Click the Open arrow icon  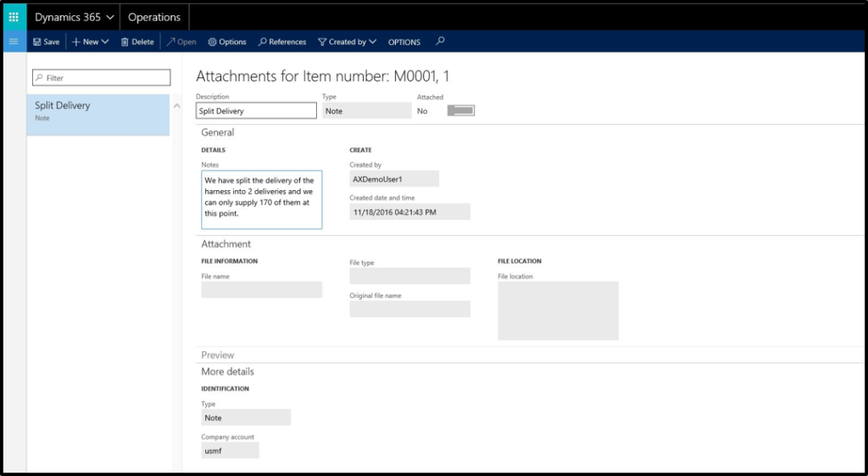point(171,42)
